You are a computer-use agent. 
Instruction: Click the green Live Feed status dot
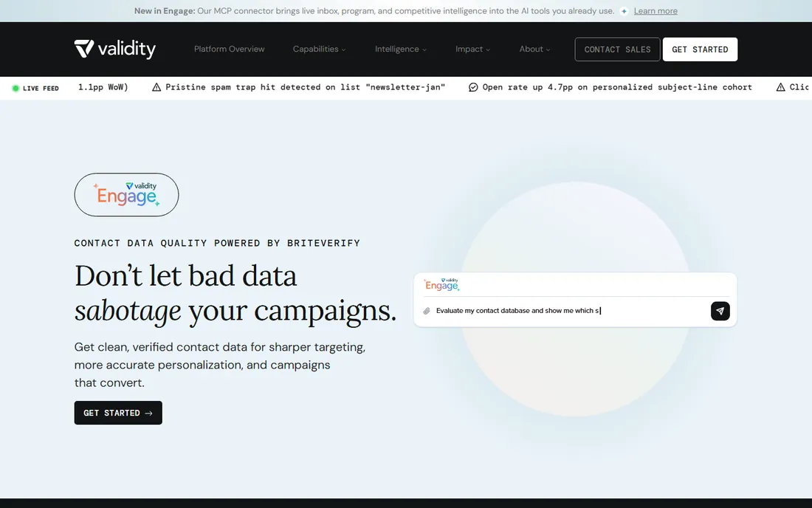point(16,89)
